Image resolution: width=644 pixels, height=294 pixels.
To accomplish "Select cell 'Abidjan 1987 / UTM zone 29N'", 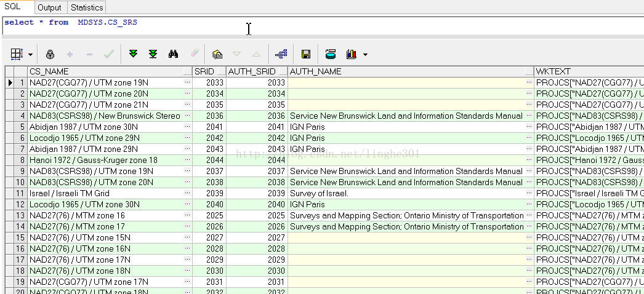I will 105,149.
